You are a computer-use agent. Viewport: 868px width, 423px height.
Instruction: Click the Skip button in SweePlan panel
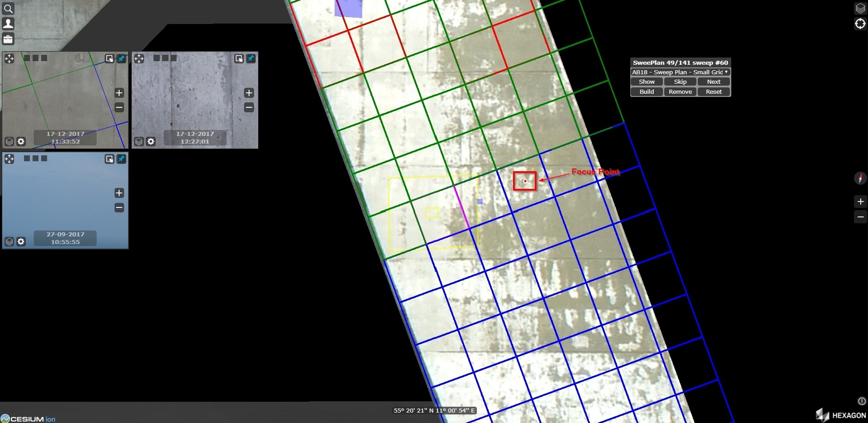click(680, 82)
